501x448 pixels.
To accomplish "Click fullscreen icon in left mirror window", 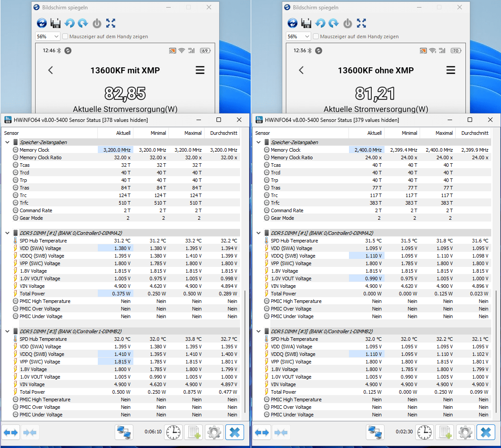I will (x=111, y=23).
